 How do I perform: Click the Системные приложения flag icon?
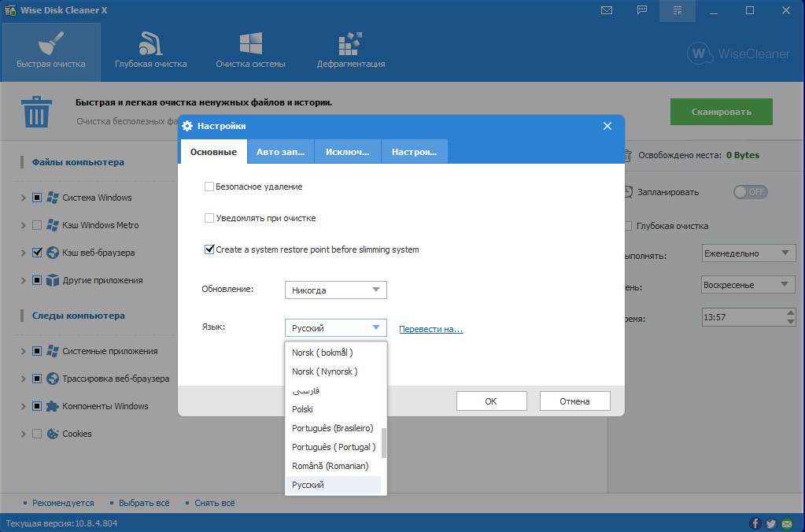[x=53, y=351]
